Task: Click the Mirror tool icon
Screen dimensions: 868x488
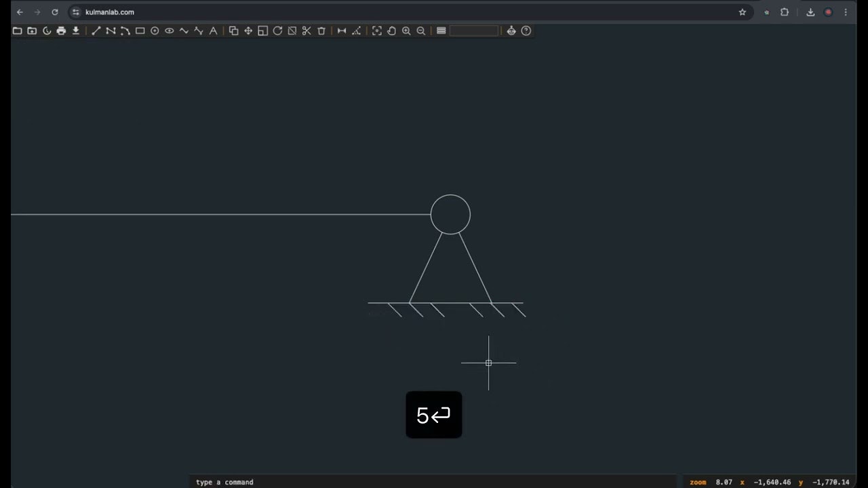Action: 292,30
